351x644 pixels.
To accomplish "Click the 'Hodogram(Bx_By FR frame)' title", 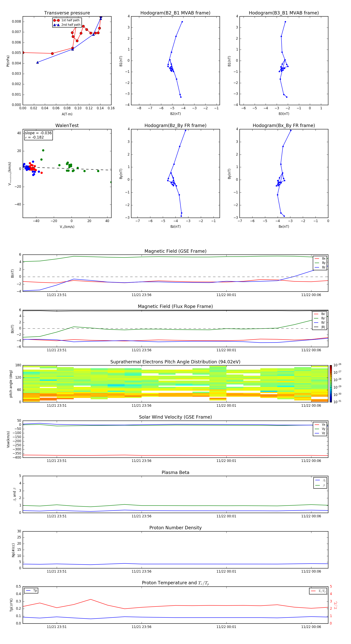I will coord(284,125).
